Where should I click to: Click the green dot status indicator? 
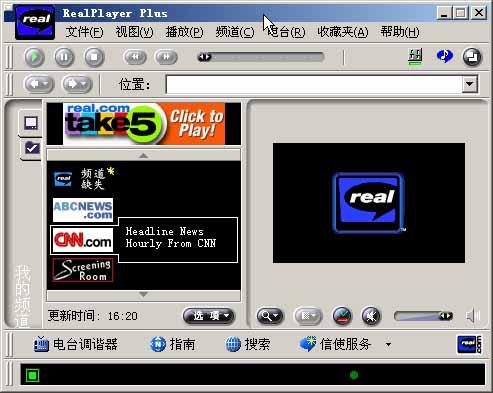(354, 375)
